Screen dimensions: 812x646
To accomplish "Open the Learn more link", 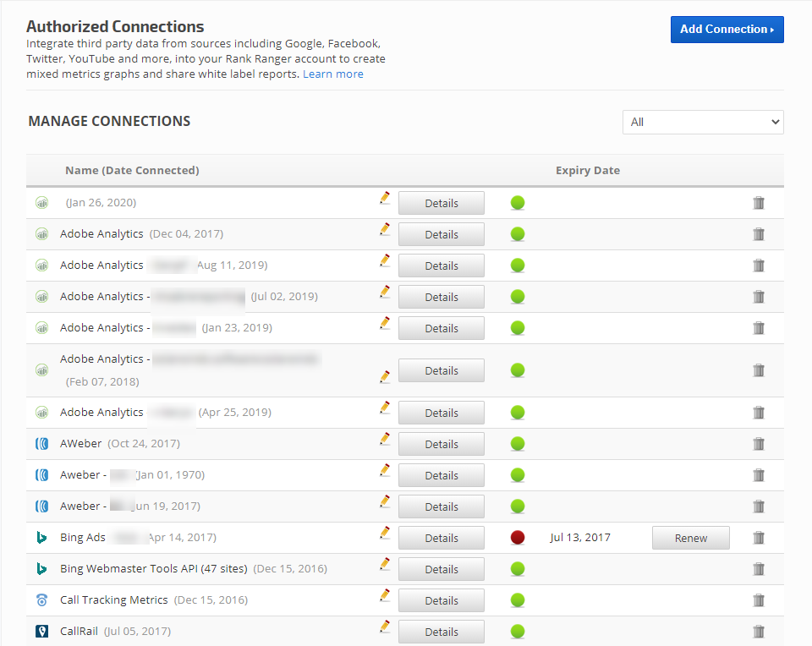I will pyautogui.click(x=333, y=74).
